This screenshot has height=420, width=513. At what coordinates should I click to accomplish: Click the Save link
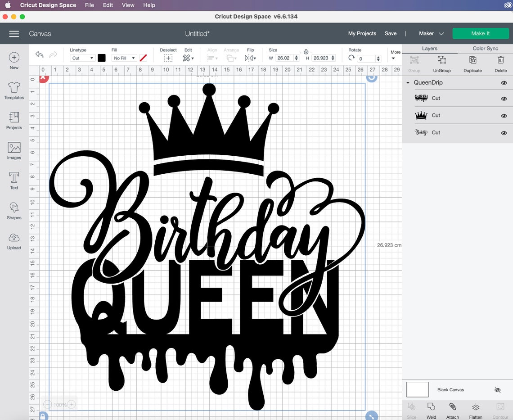coord(390,33)
